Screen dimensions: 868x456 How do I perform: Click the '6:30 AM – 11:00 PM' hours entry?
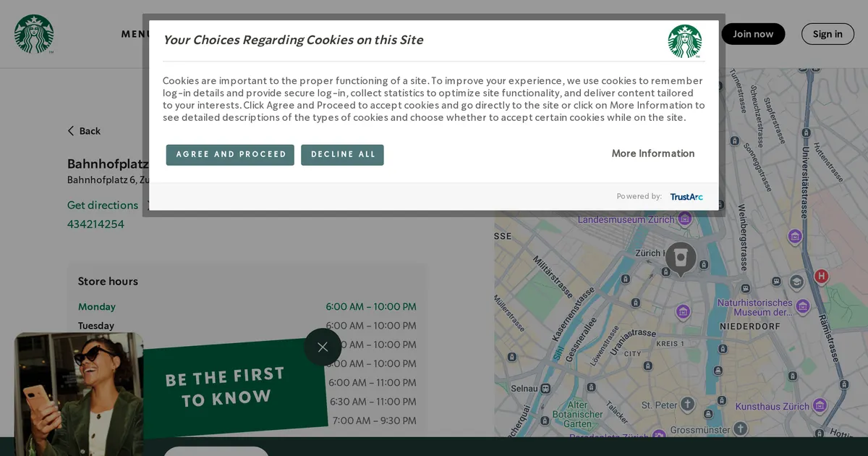pyautogui.click(x=373, y=402)
